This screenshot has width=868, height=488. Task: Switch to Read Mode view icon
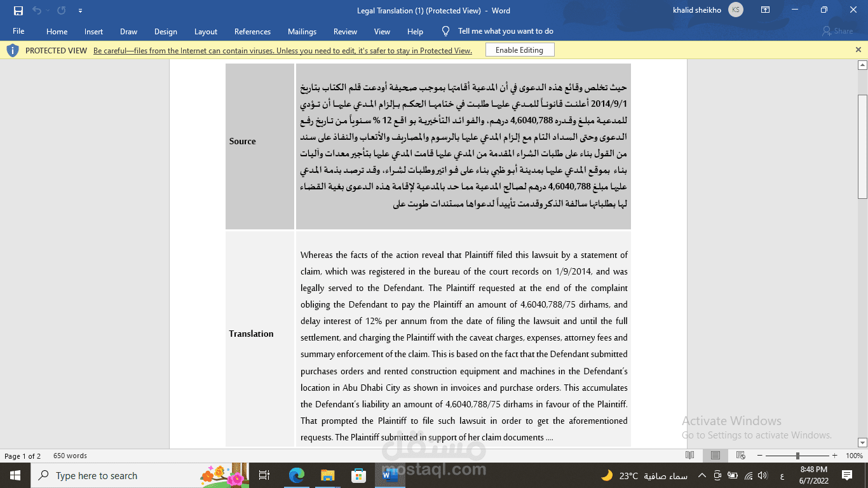tap(690, 455)
